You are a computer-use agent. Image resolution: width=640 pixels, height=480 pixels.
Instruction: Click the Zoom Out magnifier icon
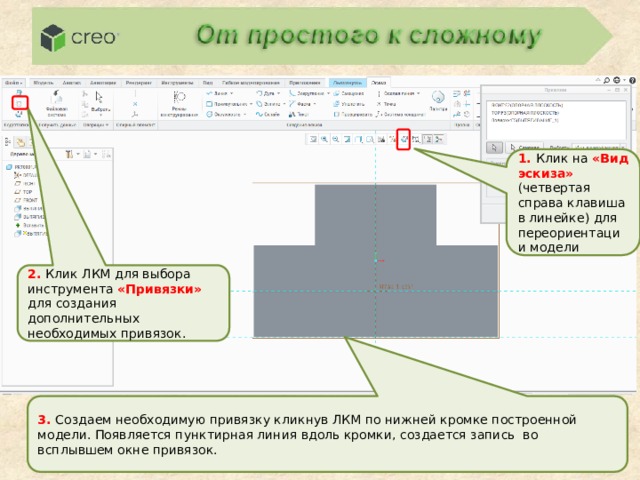[x=336, y=140]
